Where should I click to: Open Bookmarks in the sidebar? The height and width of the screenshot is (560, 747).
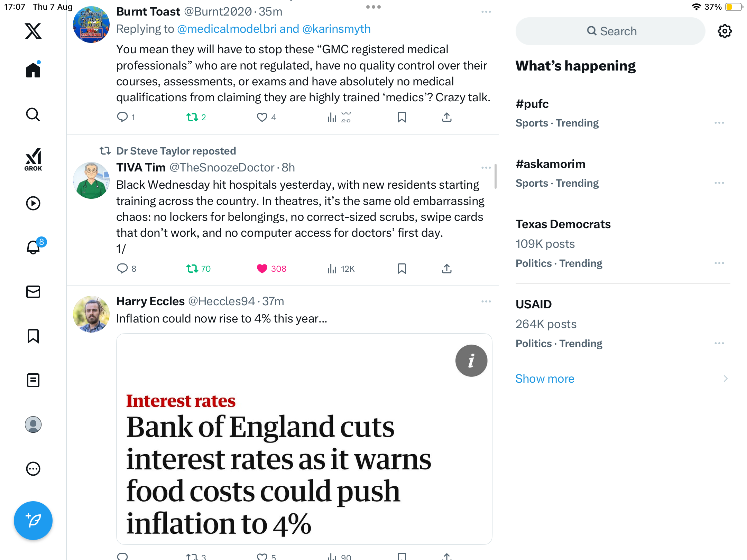click(x=33, y=336)
